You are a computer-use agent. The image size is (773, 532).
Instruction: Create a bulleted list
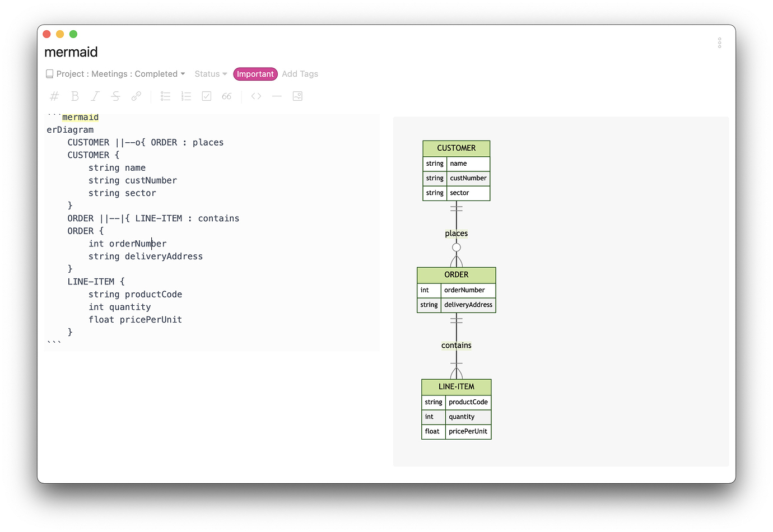[165, 96]
